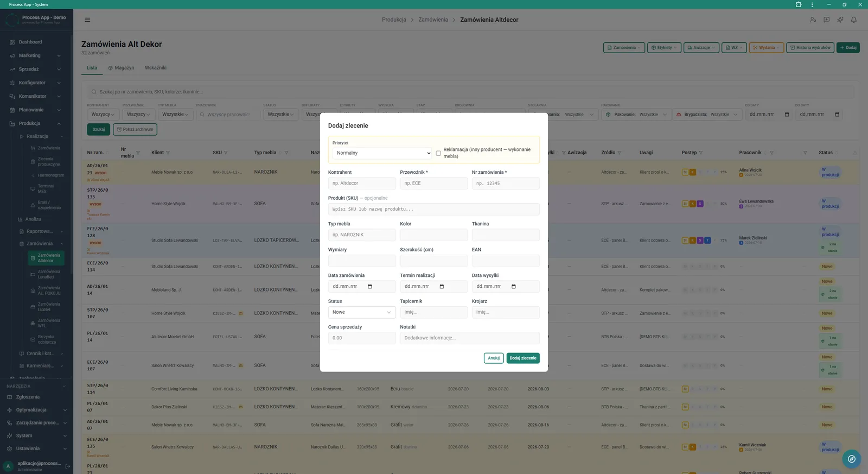Click the Cena sprzedaży input field
Viewport: 868px width, 474px height.
(362, 338)
